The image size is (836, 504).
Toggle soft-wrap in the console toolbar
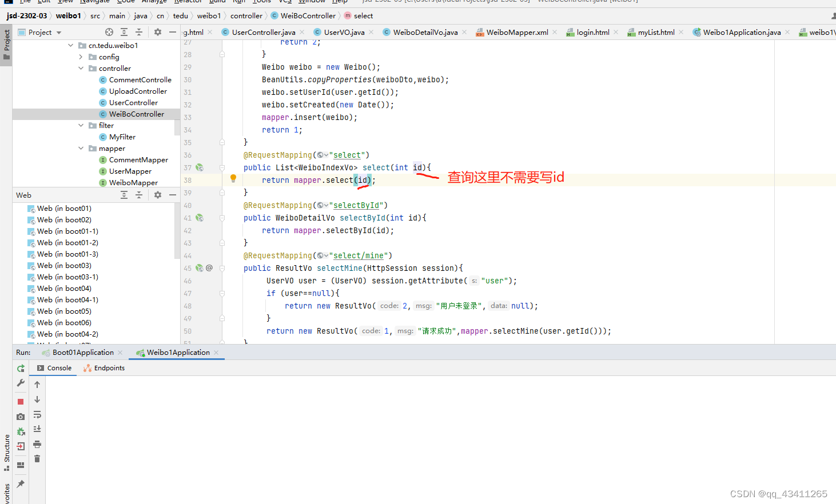37,415
